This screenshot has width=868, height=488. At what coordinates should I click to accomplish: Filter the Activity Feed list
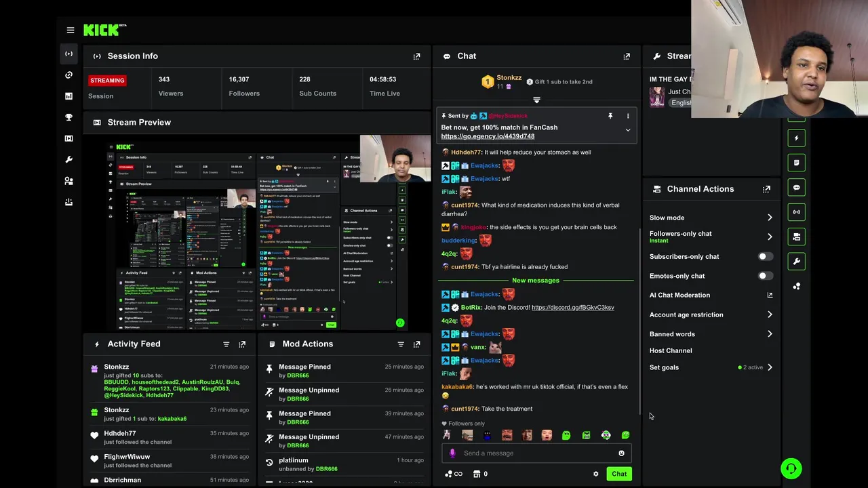coord(226,344)
